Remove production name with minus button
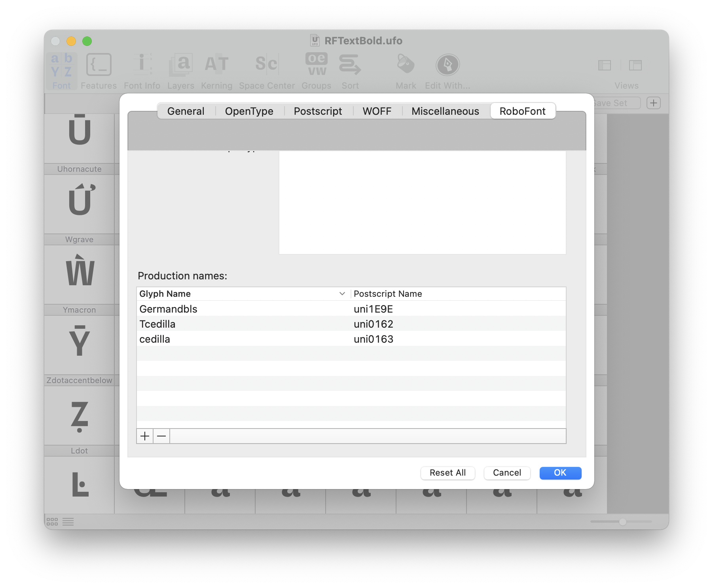The image size is (713, 588). pyautogui.click(x=161, y=436)
